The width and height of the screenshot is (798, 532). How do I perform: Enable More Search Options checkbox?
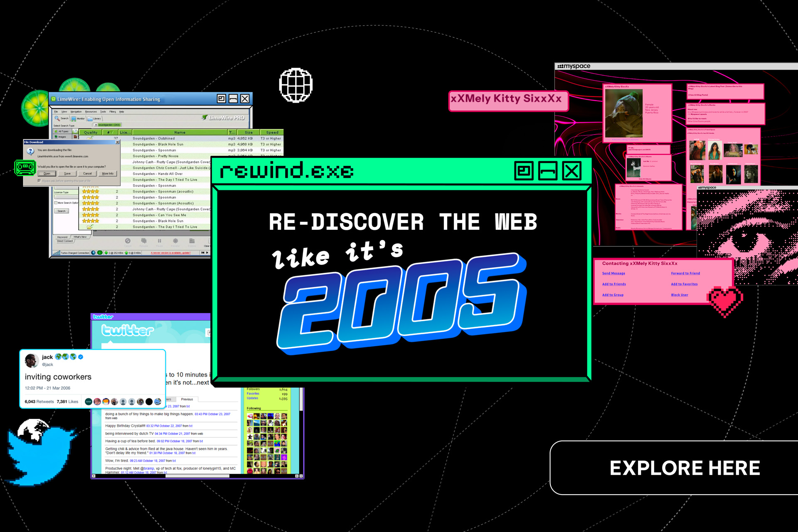56,203
